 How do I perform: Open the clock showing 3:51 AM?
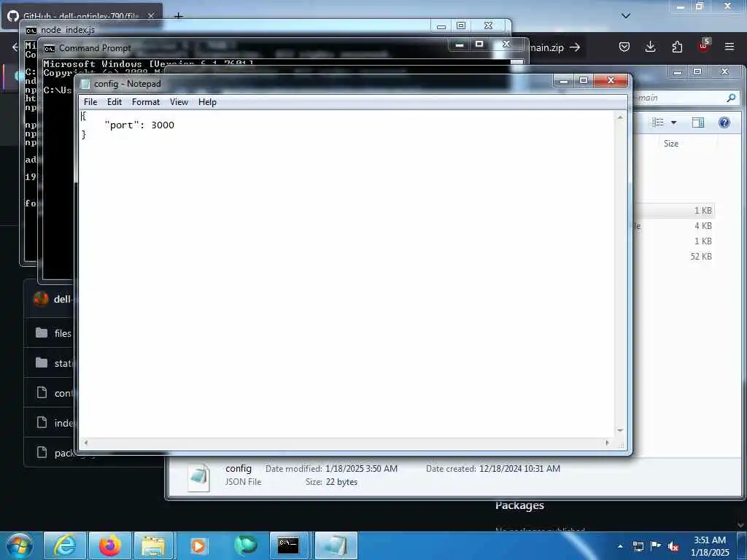point(710,545)
